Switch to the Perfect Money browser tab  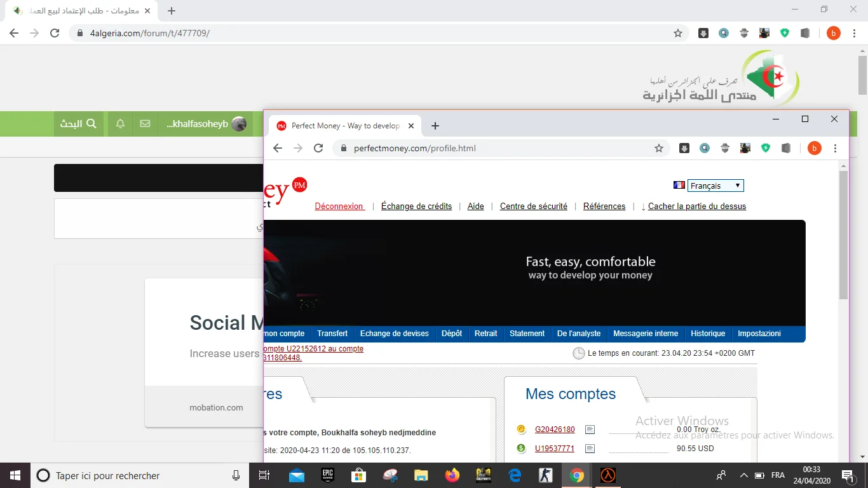(345, 126)
